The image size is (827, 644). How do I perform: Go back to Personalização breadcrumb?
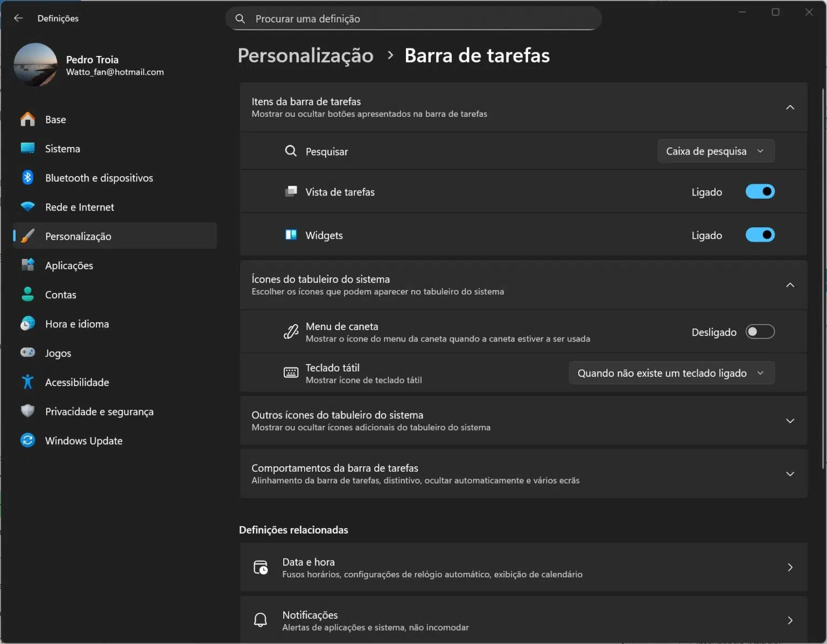[x=305, y=55]
